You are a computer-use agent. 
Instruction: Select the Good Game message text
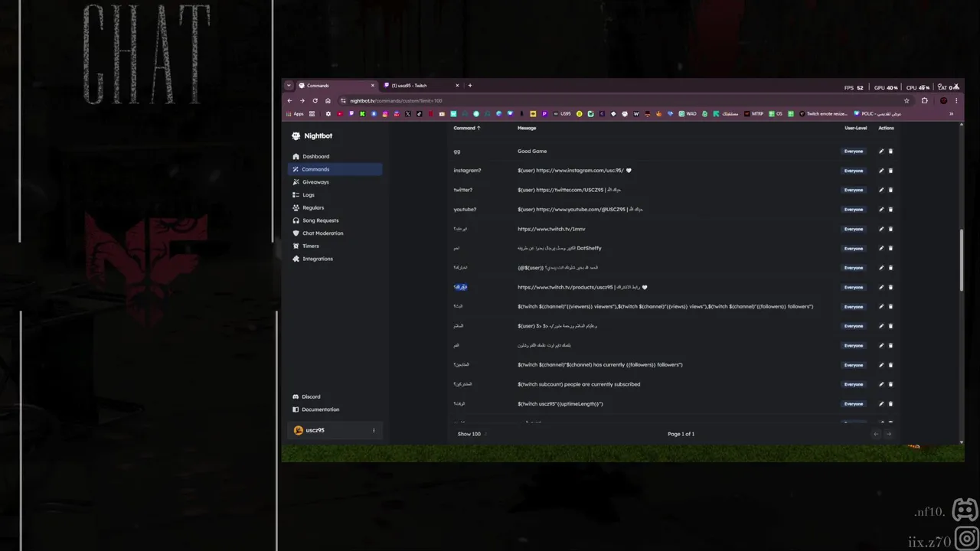532,152
